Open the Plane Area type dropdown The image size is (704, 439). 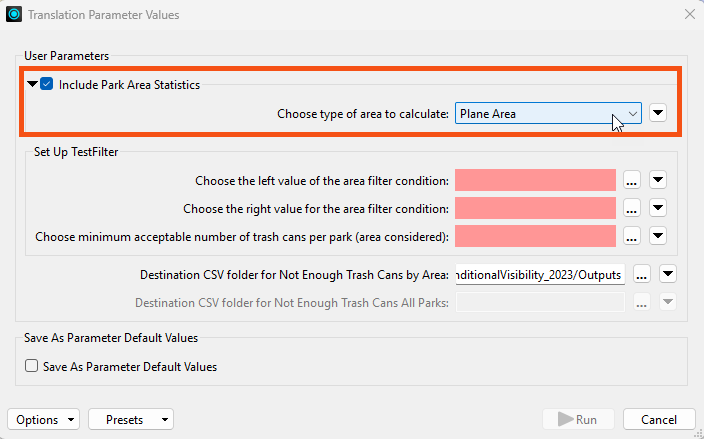(548, 113)
